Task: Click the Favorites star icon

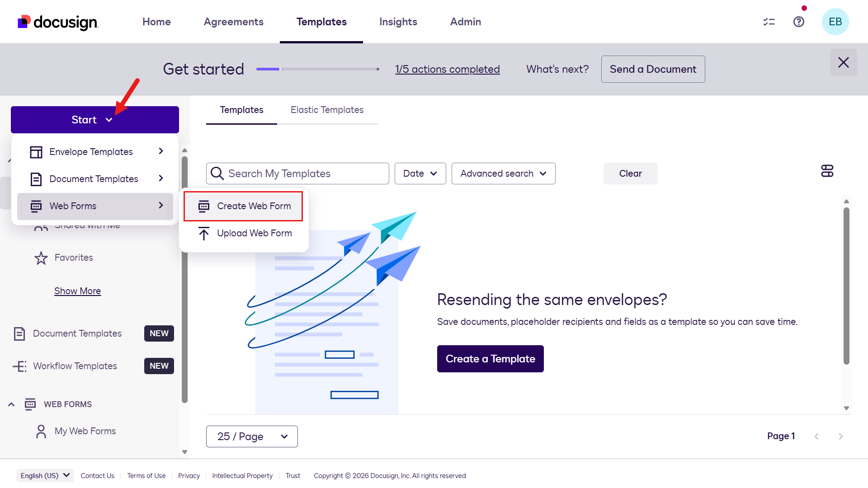Action: (x=41, y=258)
